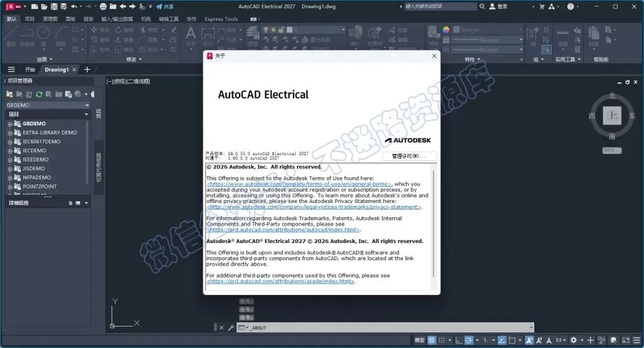Open the Express Tools ribbon tab
644x348 pixels.
click(x=221, y=19)
